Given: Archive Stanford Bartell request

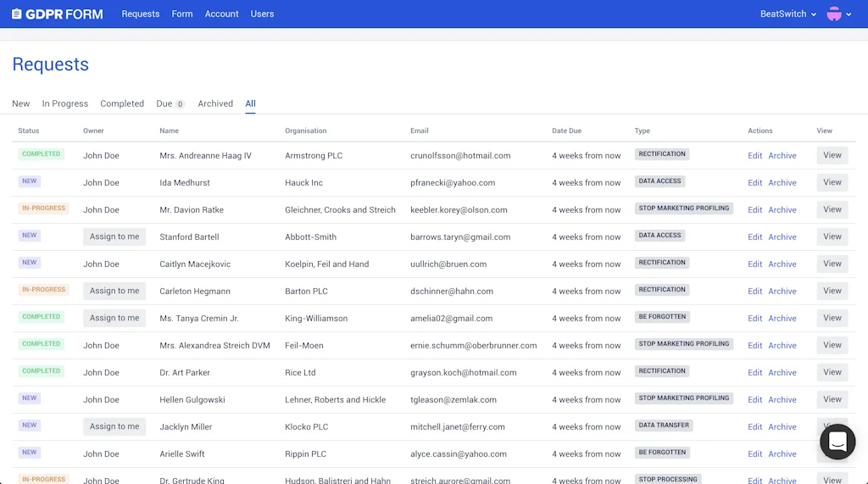Looking at the screenshot, I should coord(782,237).
